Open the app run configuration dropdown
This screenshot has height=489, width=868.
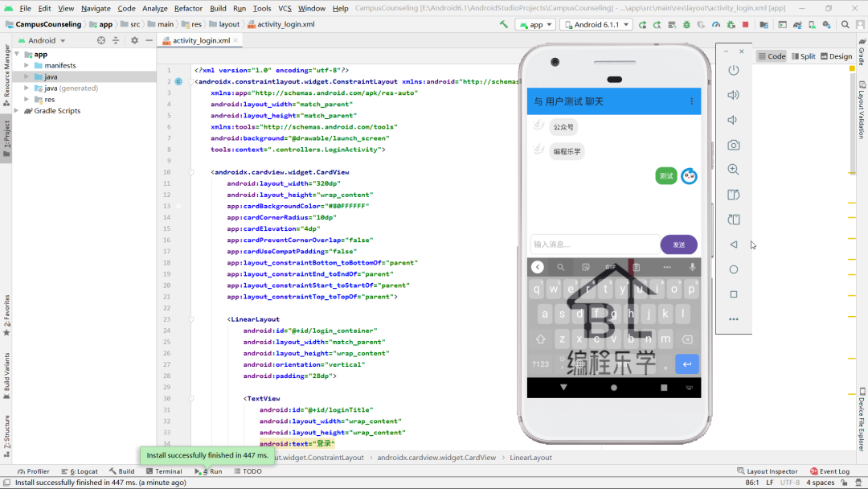(x=535, y=25)
